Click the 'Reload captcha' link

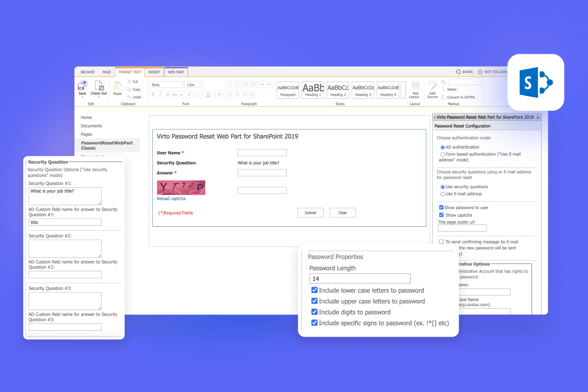[x=171, y=198]
